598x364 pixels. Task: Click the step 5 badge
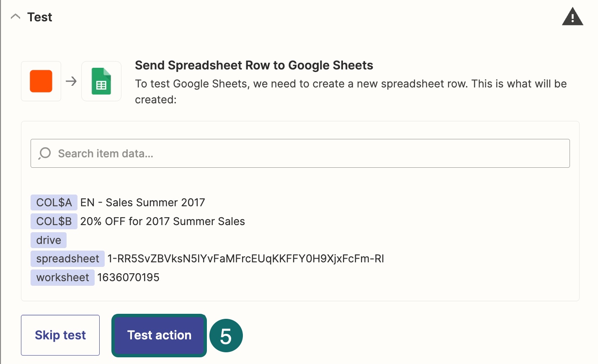tap(226, 336)
